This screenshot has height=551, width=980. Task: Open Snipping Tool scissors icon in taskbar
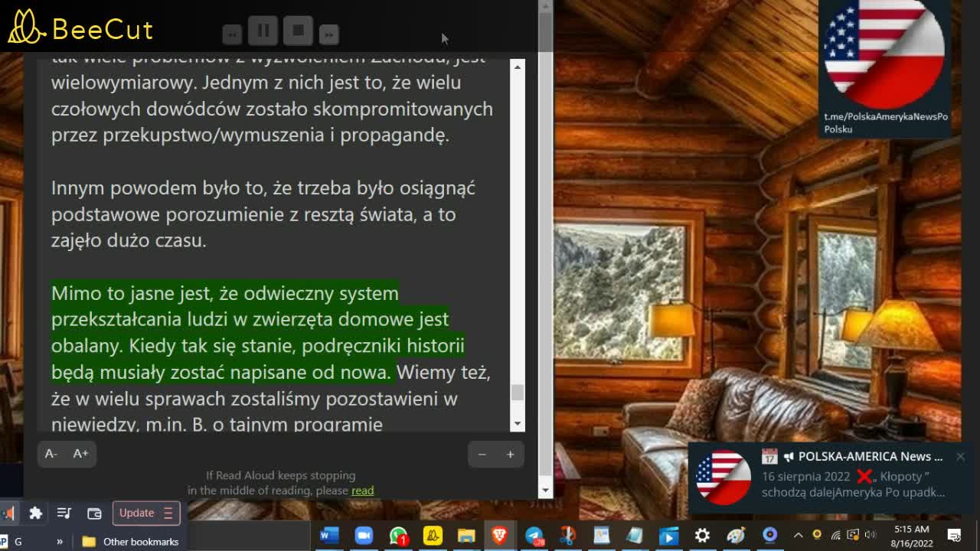(567, 536)
